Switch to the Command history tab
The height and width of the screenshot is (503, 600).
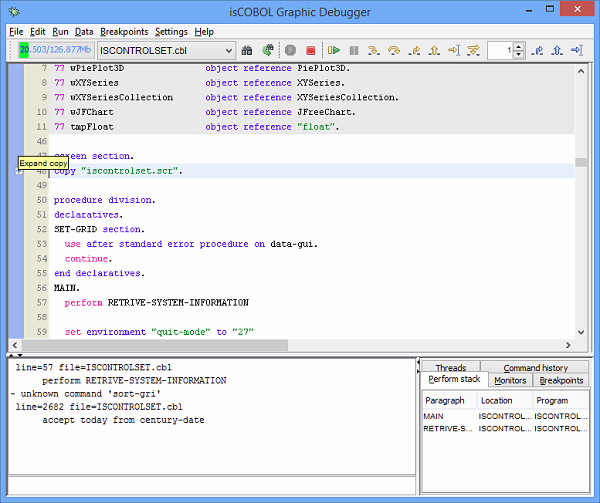pyautogui.click(x=536, y=368)
